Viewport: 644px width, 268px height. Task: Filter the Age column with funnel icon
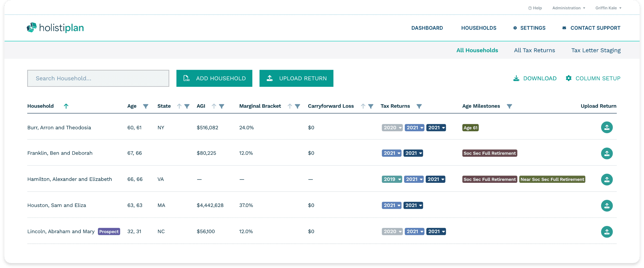click(146, 106)
